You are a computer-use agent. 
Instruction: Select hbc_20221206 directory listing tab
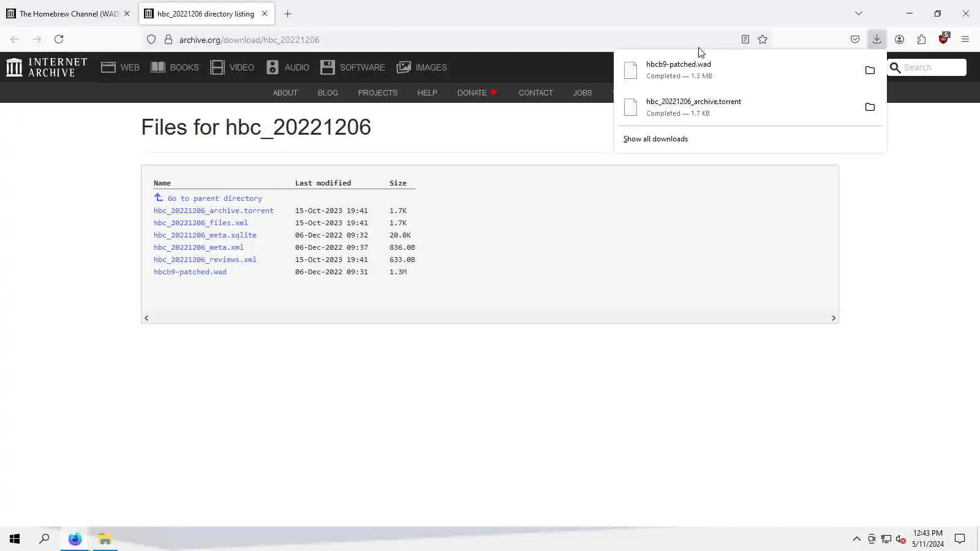click(x=206, y=13)
